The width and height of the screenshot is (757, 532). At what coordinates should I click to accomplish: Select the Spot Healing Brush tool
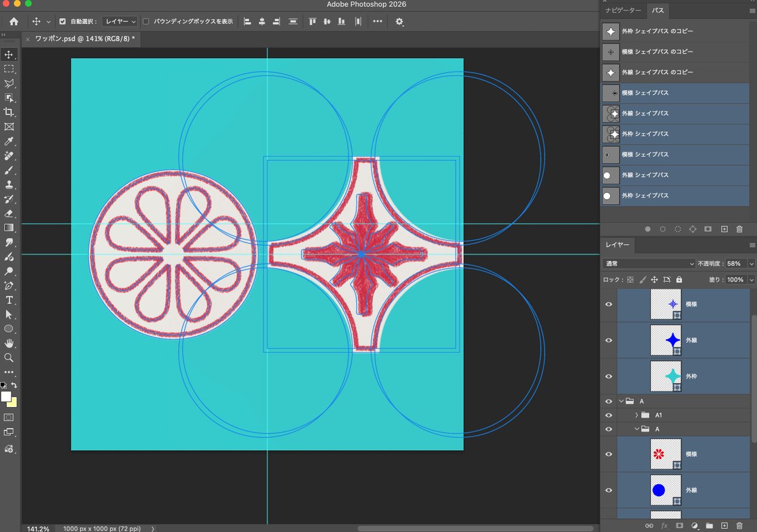(9, 156)
